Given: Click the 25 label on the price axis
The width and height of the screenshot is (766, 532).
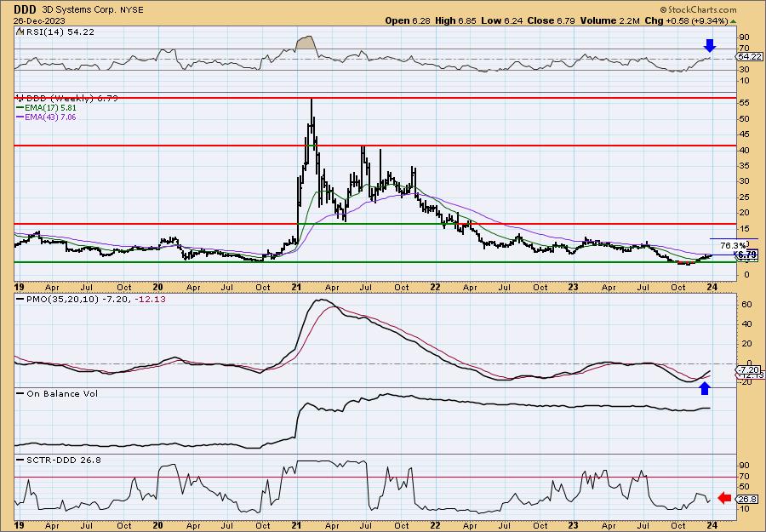Looking at the screenshot, I should pos(744,197).
